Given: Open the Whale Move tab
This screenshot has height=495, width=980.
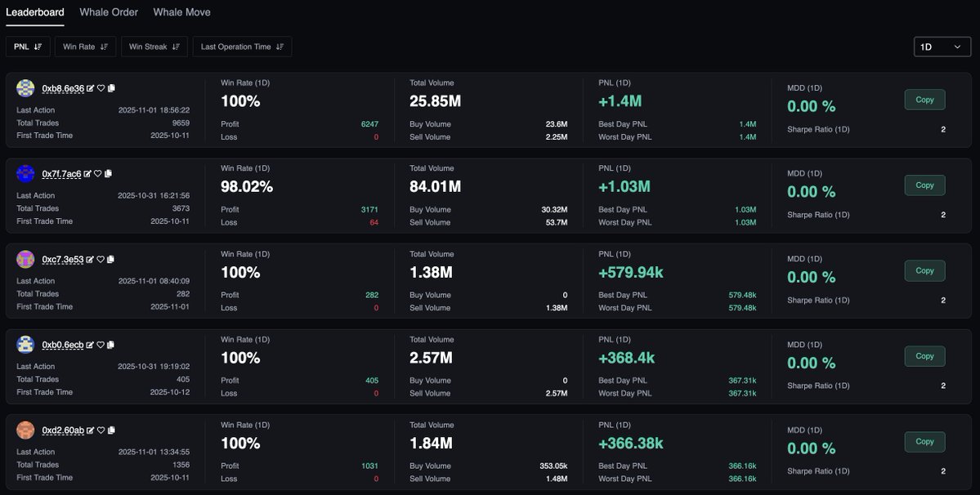Looking at the screenshot, I should click(x=181, y=11).
